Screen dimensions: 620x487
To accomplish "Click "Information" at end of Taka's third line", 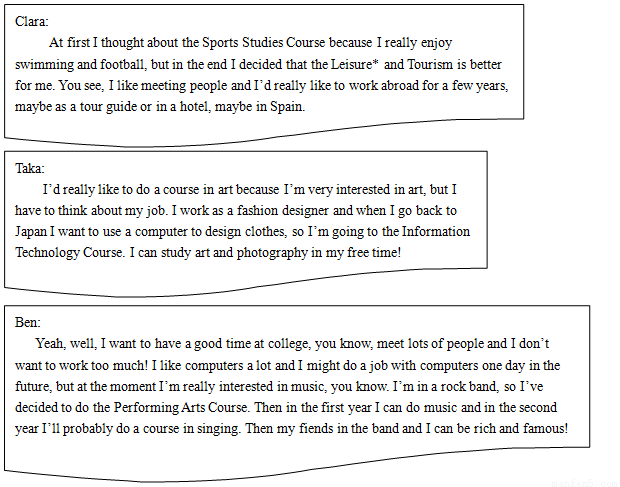I will [x=436, y=231].
